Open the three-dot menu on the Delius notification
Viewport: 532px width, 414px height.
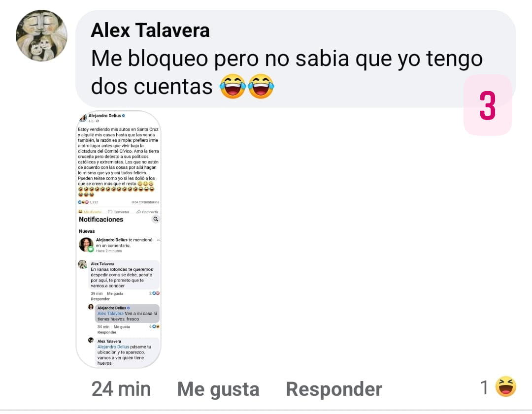(158, 240)
